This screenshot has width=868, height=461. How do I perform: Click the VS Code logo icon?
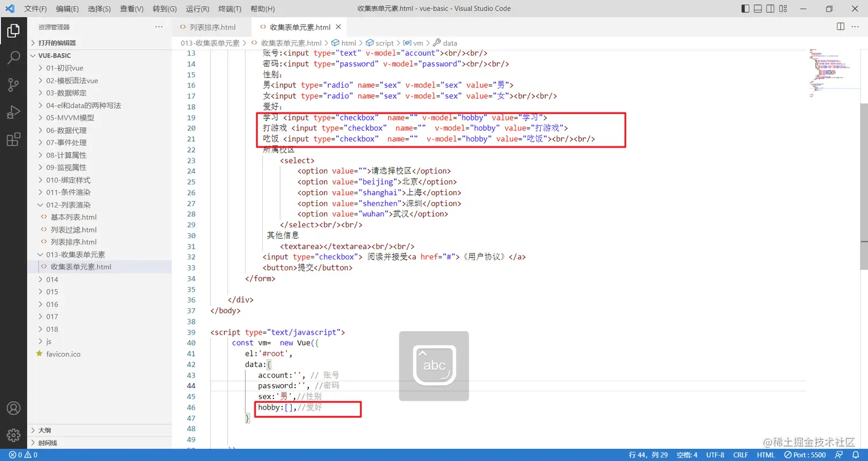click(10, 9)
